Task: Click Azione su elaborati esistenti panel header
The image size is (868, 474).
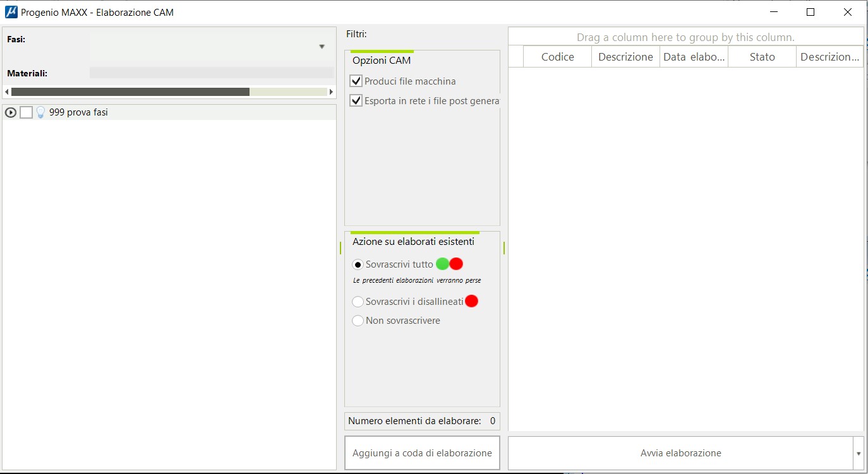Action: point(413,242)
